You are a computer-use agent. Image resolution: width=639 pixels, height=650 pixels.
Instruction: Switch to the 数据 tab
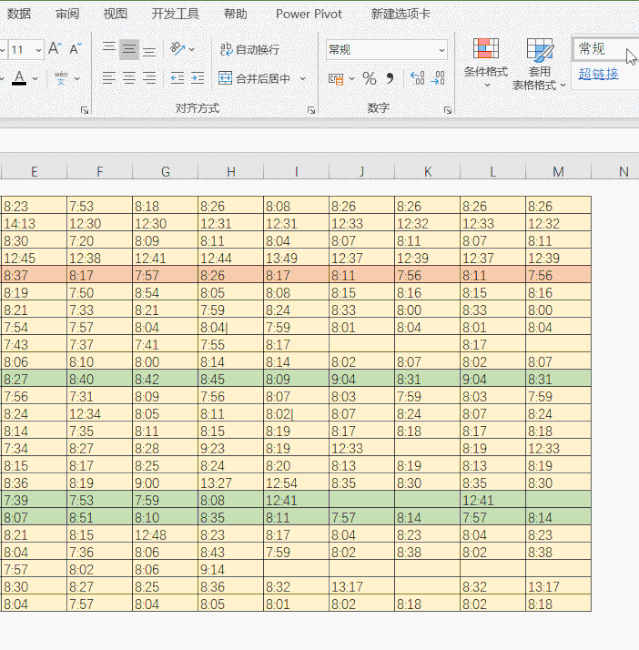pyautogui.click(x=19, y=14)
